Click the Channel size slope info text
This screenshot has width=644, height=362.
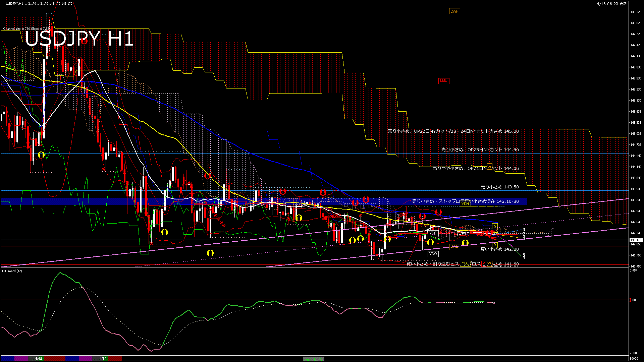[x=26, y=29]
